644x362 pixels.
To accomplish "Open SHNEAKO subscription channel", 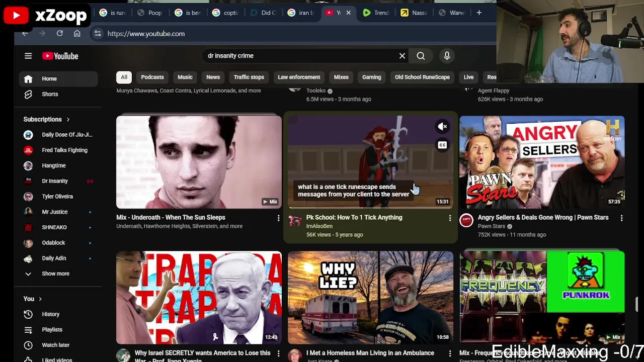I will 58,227.
